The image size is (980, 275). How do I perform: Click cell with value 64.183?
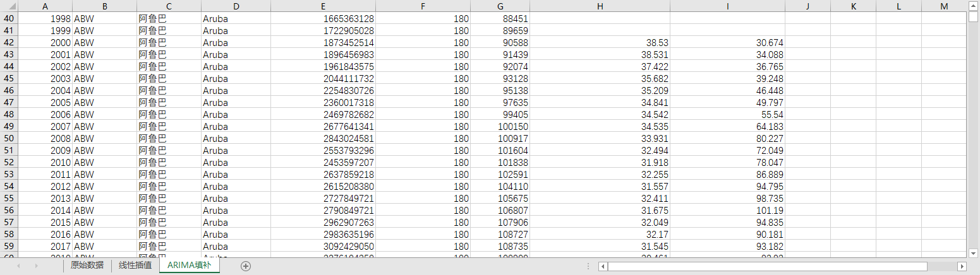[x=727, y=126]
